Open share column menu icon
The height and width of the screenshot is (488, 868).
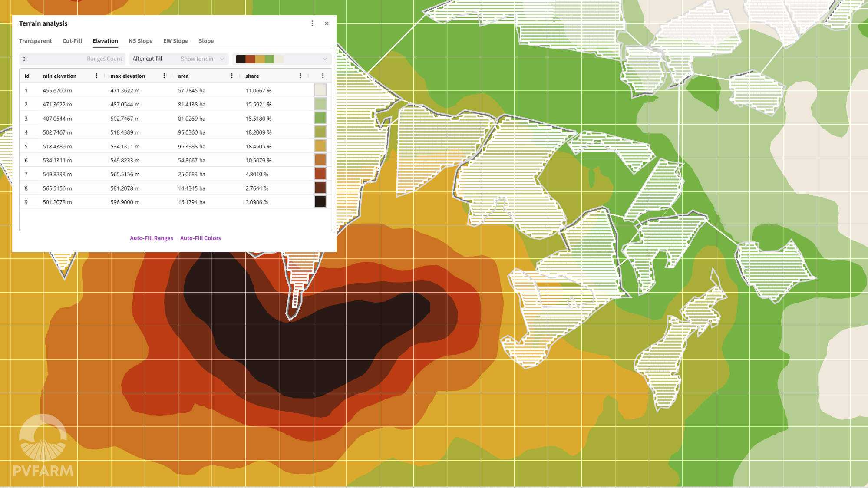[300, 76]
